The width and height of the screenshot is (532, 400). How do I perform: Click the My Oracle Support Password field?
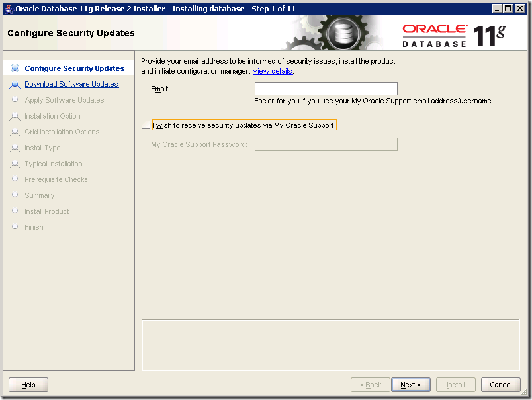(x=326, y=144)
